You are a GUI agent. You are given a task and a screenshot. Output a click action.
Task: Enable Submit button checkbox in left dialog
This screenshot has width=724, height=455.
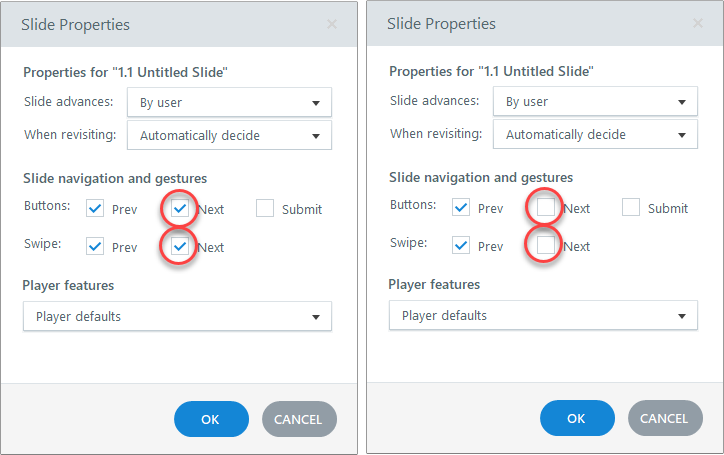pos(265,209)
